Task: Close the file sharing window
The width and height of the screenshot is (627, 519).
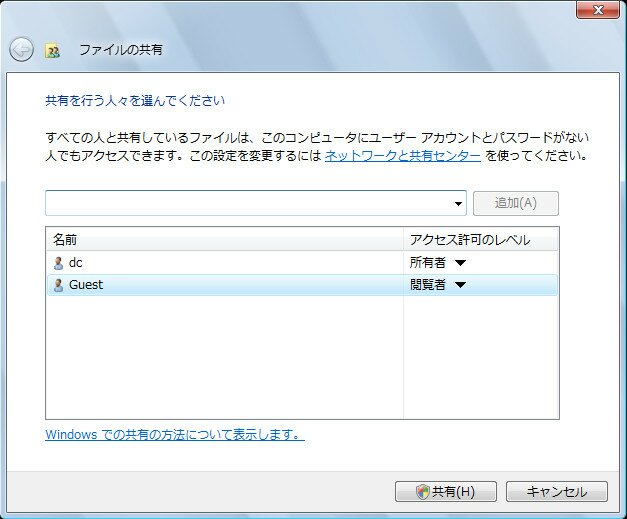Action: (x=597, y=10)
